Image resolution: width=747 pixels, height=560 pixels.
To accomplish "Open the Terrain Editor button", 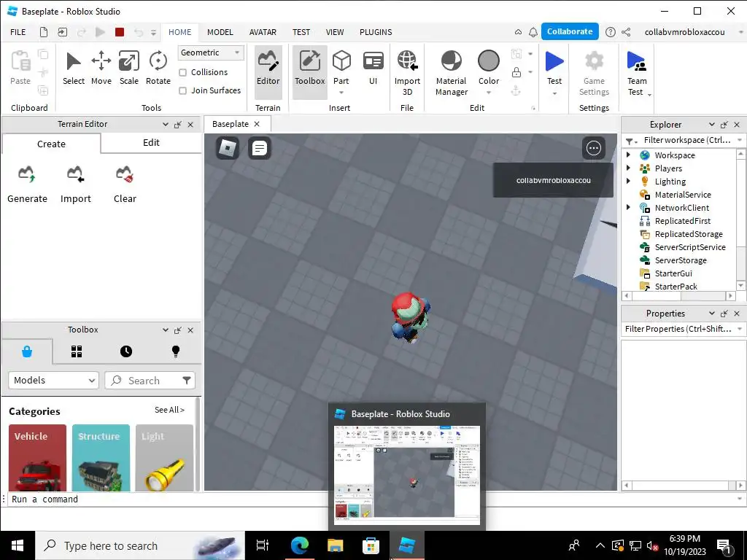I will coord(268,72).
